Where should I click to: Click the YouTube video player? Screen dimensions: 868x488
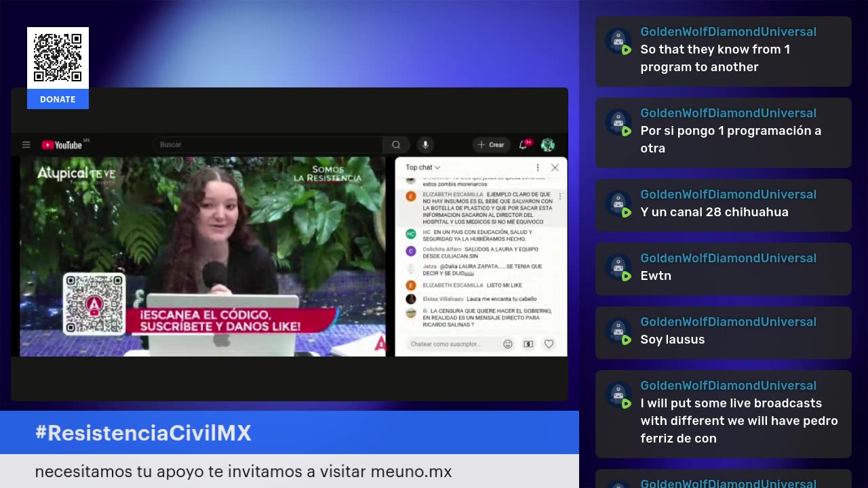(203, 257)
